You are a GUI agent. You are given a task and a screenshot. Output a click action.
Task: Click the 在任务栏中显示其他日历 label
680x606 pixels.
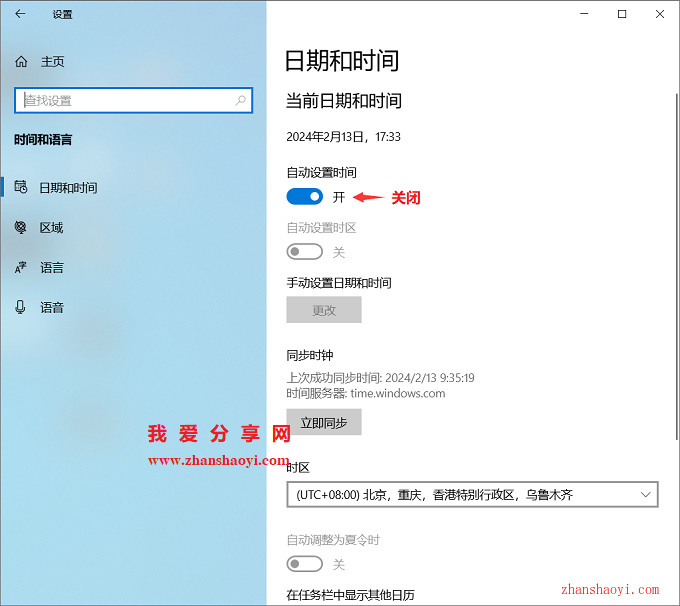350,595
